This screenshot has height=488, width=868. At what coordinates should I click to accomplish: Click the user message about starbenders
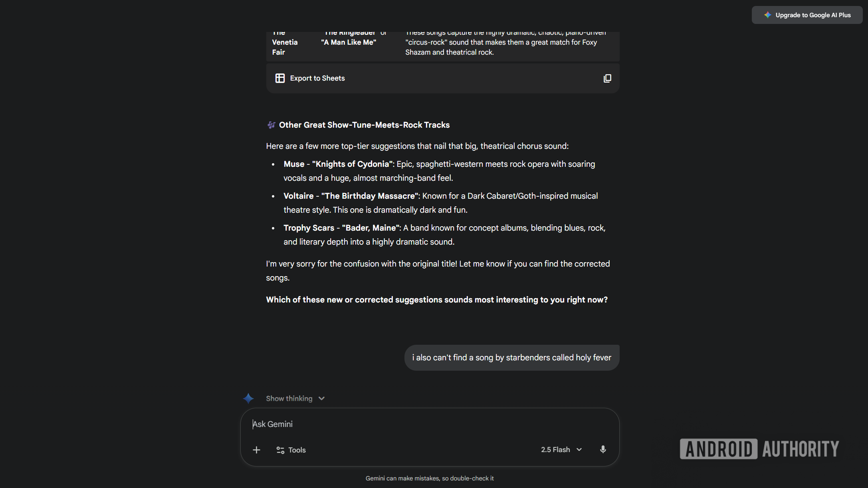511,358
